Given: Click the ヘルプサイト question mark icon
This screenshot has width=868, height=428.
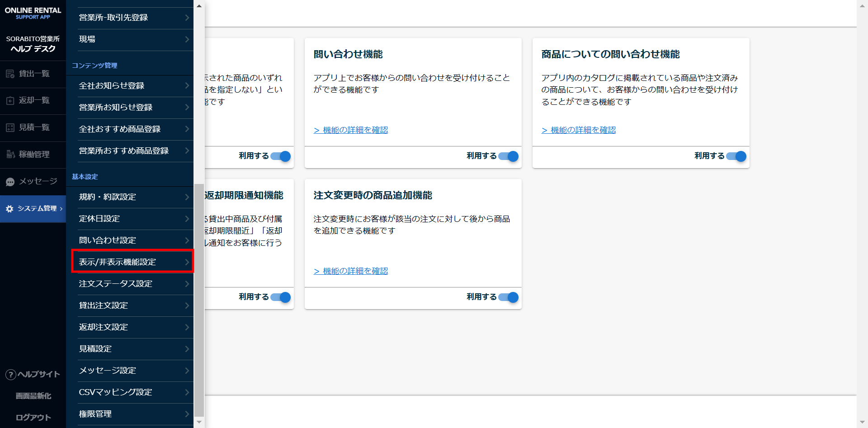Looking at the screenshot, I should 10,375.
